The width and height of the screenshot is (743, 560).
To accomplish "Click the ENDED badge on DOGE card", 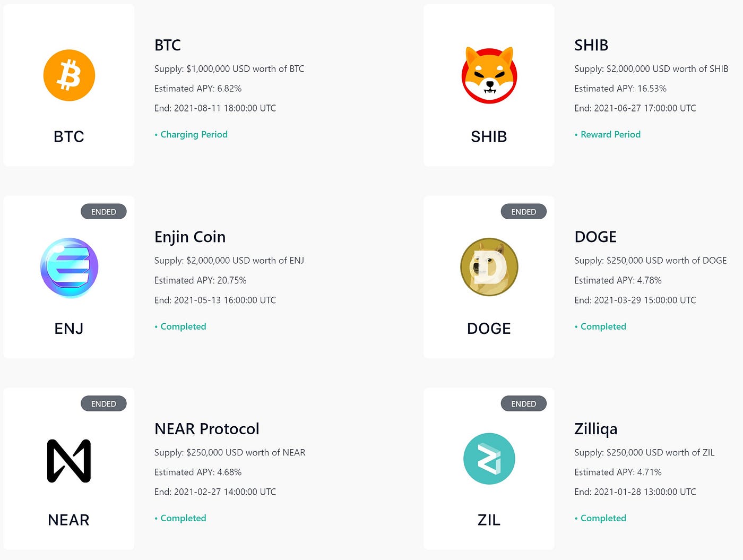I will coord(524,212).
